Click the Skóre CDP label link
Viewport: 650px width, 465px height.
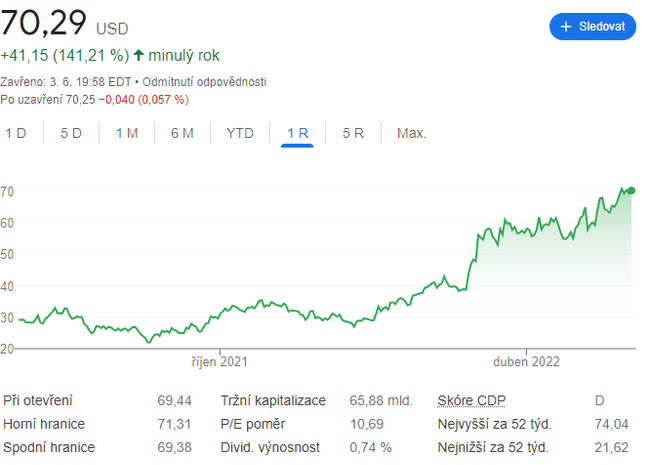coord(473,400)
